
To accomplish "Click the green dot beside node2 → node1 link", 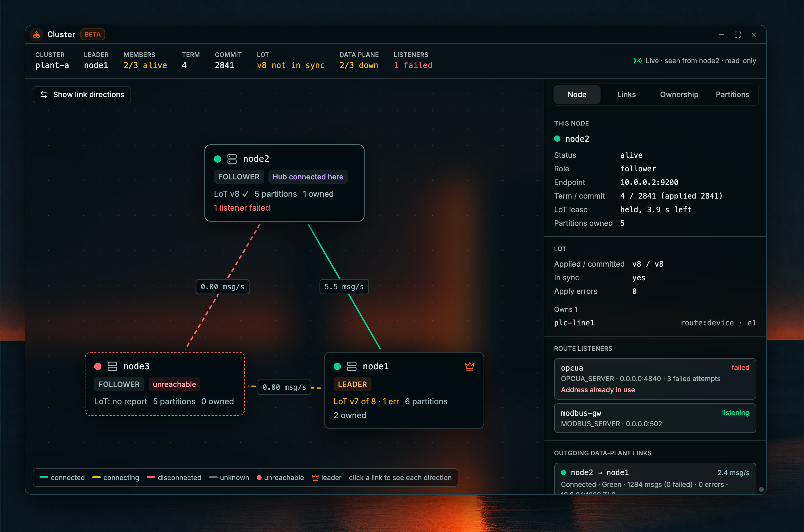I will [x=563, y=473].
